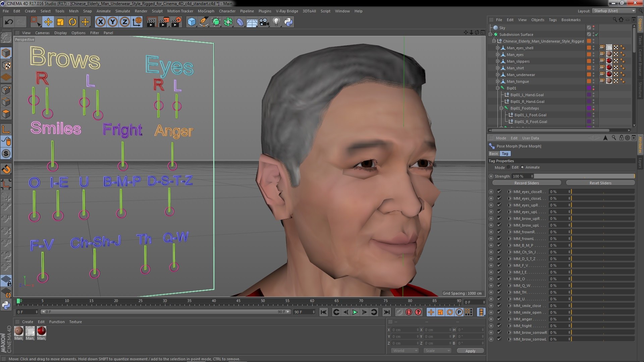Collapse the Subdivision Surface node
This screenshot has height=362, width=644.
[x=490, y=35]
